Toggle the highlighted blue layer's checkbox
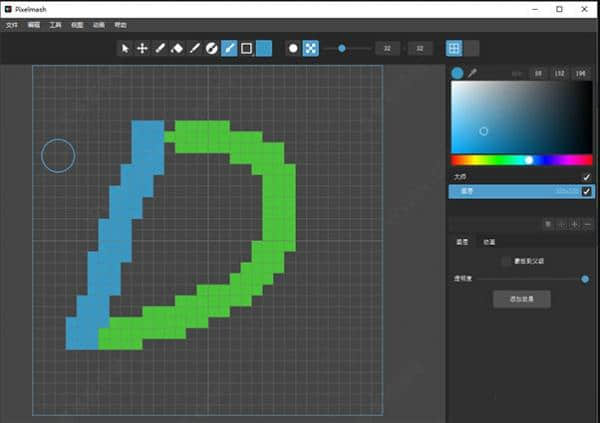600x423 pixels. 587,191
